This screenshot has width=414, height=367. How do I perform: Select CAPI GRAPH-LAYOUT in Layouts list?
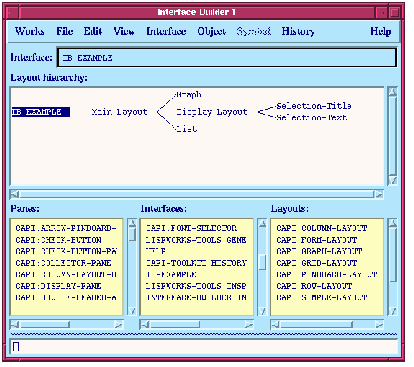319,251
